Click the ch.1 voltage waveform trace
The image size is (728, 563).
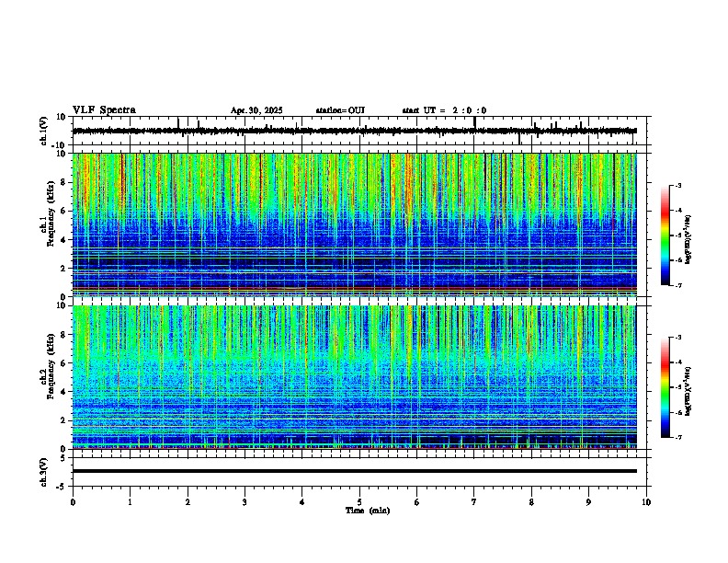(355, 131)
